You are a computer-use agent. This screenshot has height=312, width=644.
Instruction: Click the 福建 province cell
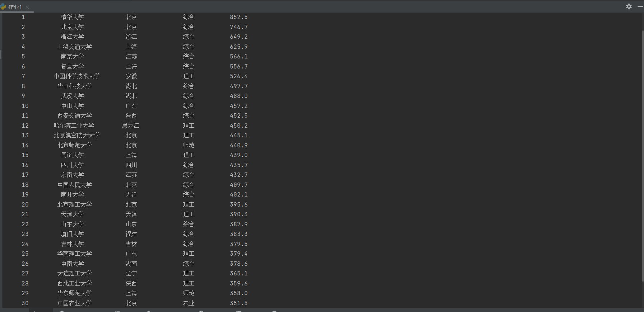[x=131, y=234]
